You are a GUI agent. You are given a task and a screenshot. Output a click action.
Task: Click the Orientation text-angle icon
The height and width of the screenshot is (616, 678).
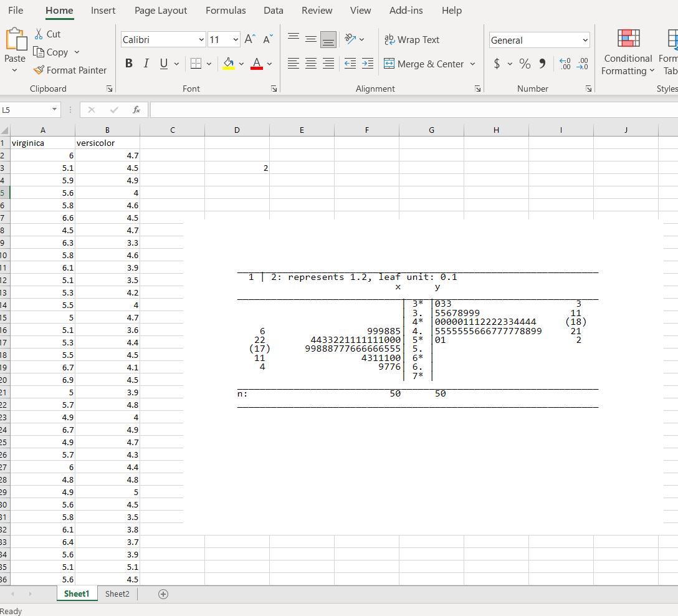(x=350, y=39)
